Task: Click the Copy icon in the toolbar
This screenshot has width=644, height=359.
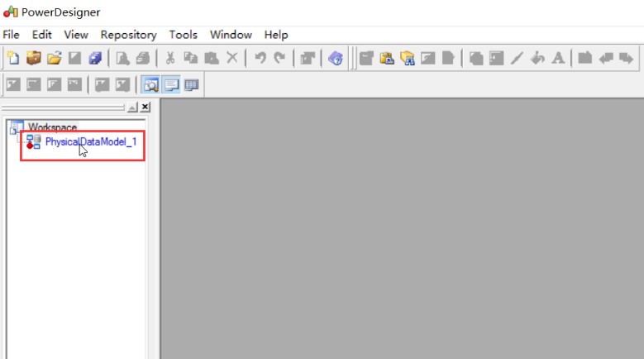Action: coord(191,59)
